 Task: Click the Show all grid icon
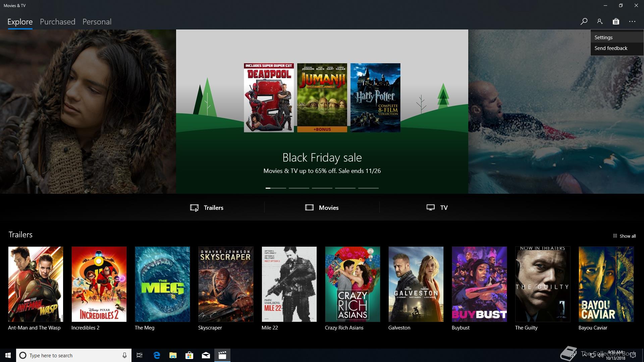click(x=615, y=236)
